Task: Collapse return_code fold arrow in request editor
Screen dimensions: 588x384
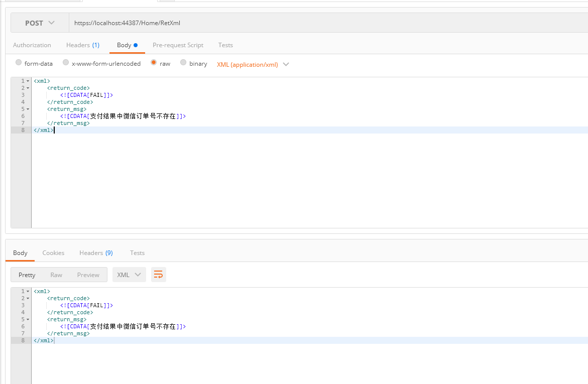Action: (x=28, y=88)
